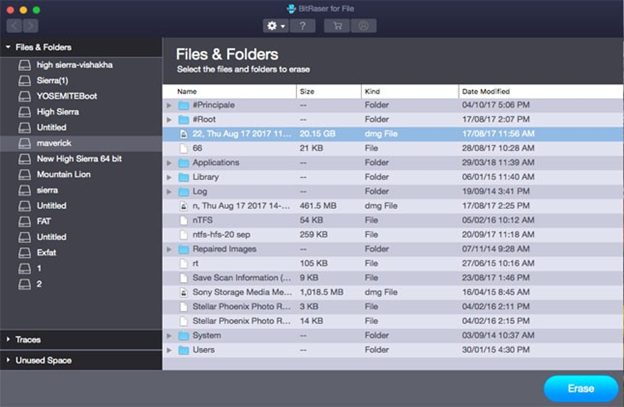
Task: Select the ntfs-hfs-20 sep file
Action: 393,235
